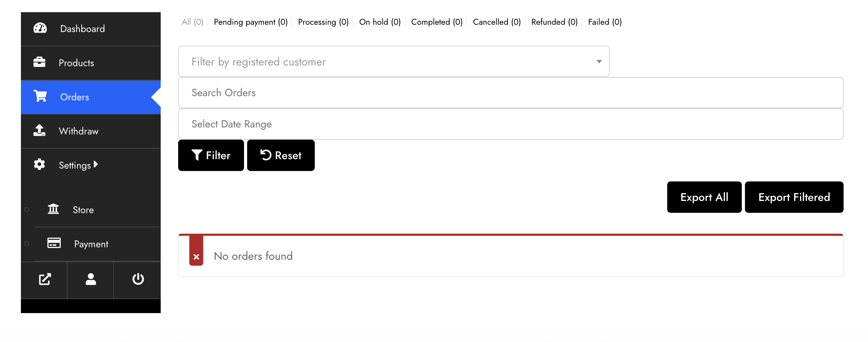Expand the Settings submenu arrow

click(x=96, y=164)
